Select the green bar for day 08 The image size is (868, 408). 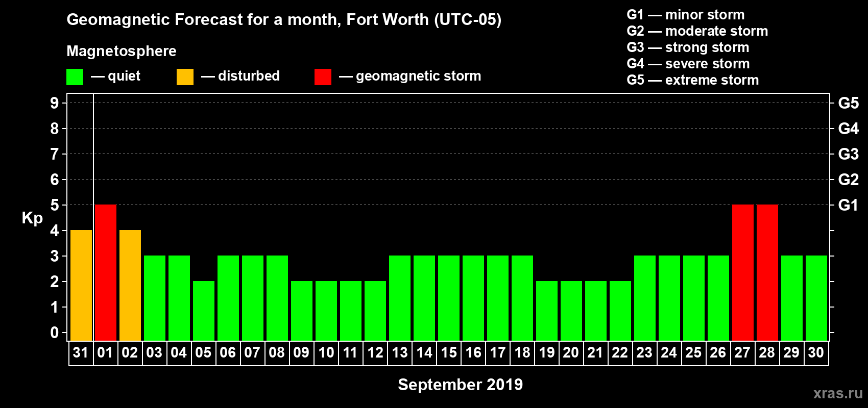[277, 298]
